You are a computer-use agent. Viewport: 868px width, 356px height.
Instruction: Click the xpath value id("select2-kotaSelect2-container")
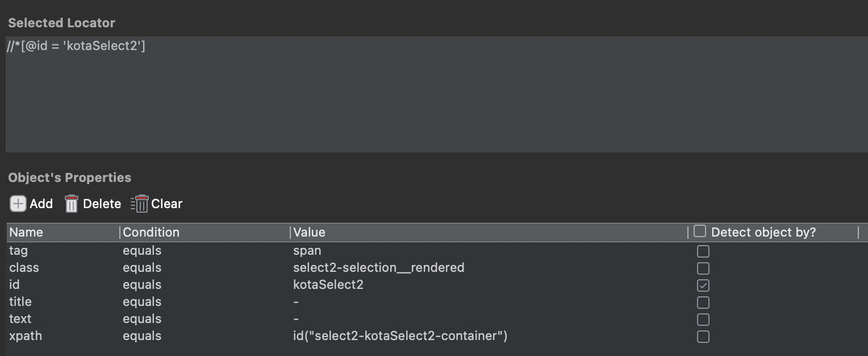pyautogui.click(x=400, y=336)
